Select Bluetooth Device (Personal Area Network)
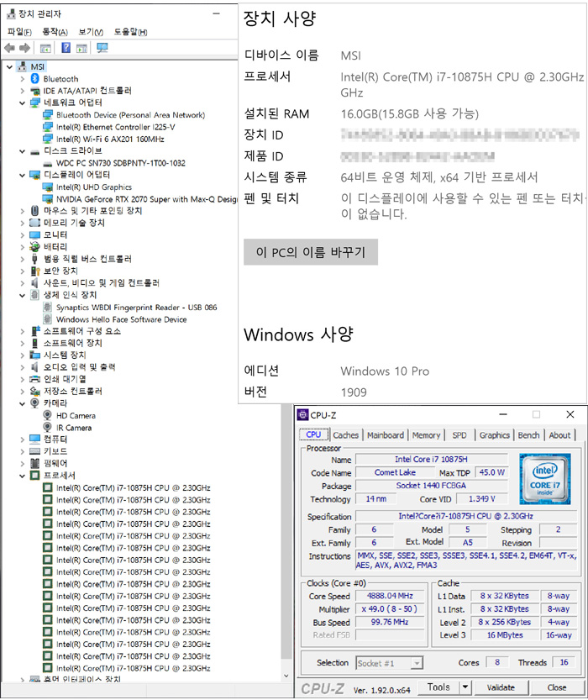Viewport: 588px width, 700px height. click(130, 115)
